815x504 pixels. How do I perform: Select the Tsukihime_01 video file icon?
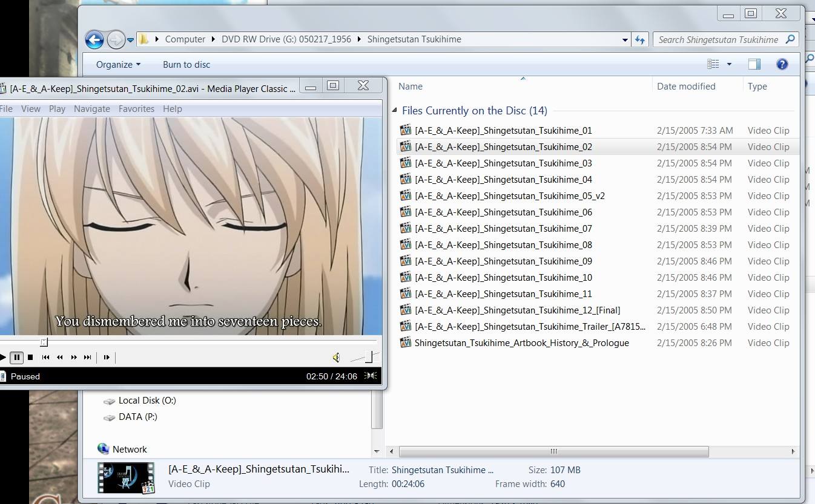(406, 130)
